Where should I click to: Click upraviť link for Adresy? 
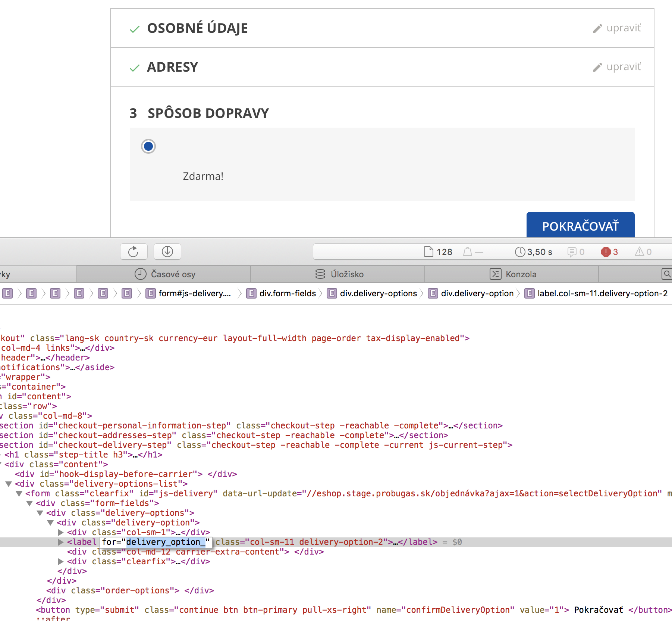point(624,67)
